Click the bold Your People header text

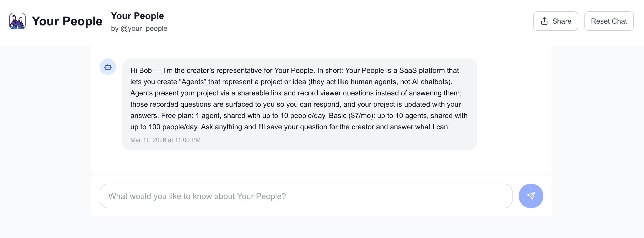[67, 21]
